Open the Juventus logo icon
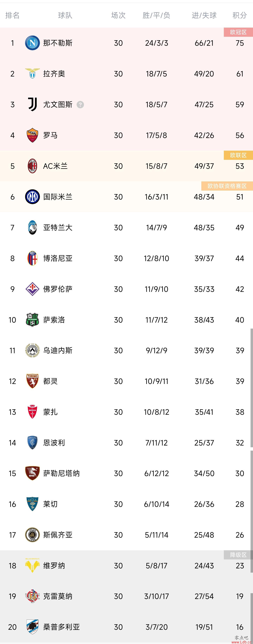This screenshot has height=644, width=253. click(33, 104)
